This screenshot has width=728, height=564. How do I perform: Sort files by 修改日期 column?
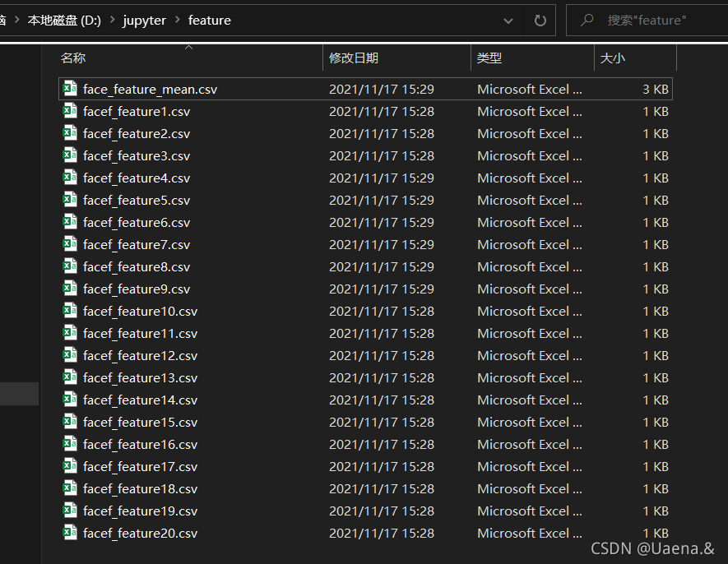click(x=354, y=58)
